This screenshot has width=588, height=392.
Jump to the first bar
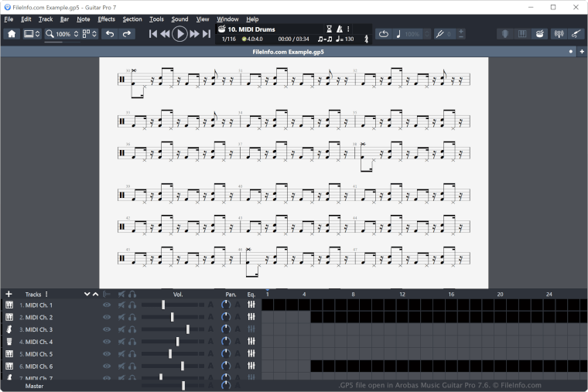point(153,34)
